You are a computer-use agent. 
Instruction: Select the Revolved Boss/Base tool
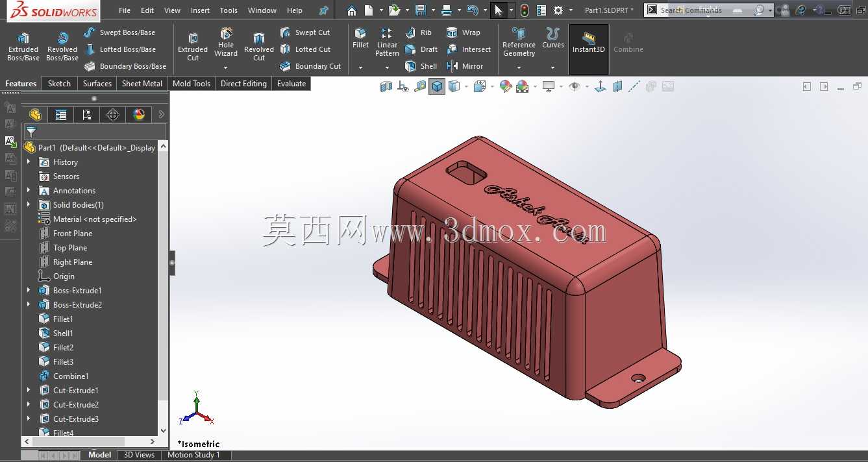pos(62,47)
